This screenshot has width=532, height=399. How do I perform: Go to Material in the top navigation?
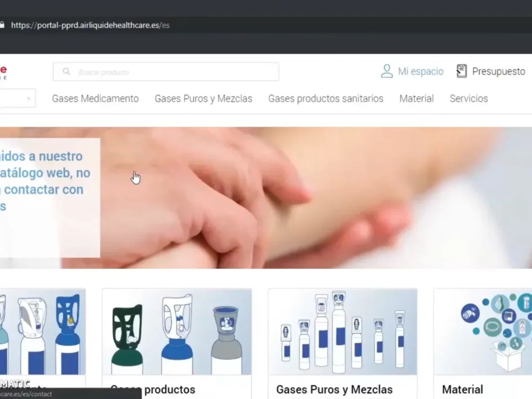pyautogui.click(x=416, y=99)
